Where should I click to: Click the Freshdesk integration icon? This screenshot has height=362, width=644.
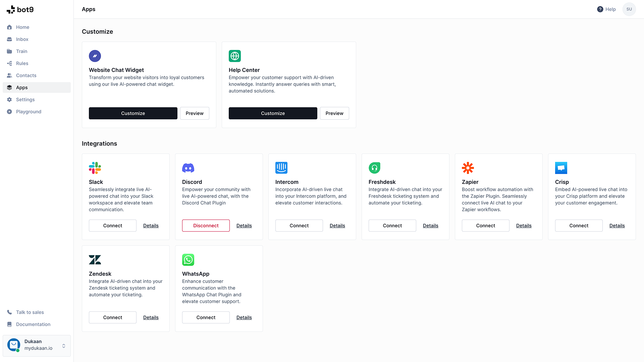(x=375, y=168)
